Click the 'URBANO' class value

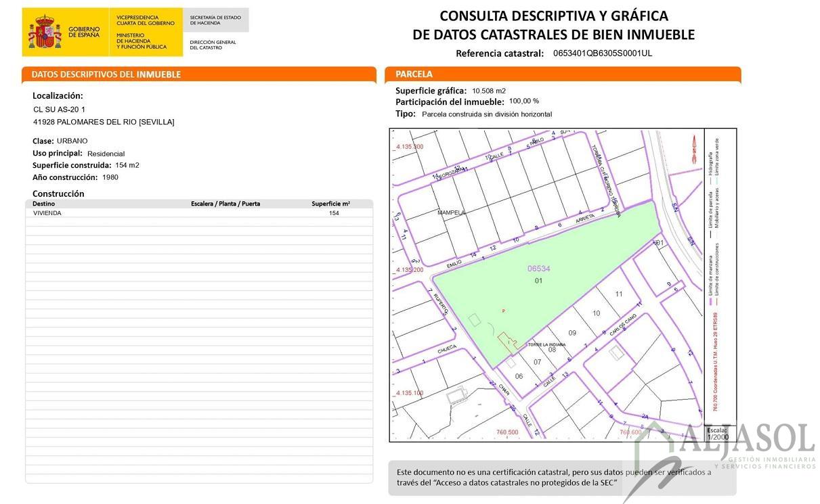[72, 141]
